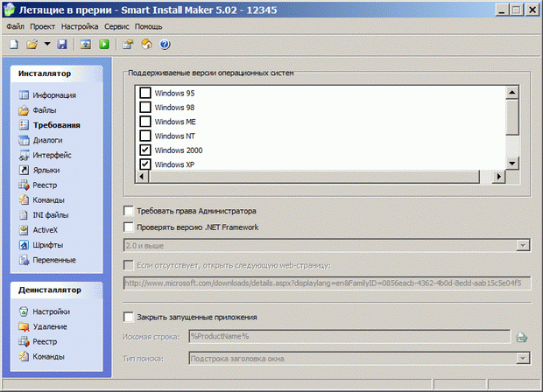The height and width of the screenshot is (392, 543).
Task: Open the Проект menu
Action: 43,27
